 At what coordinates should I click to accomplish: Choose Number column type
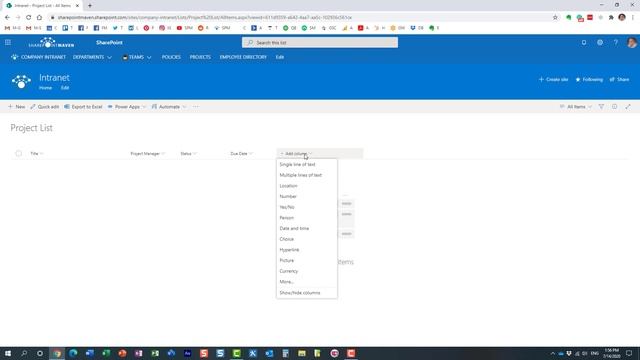pyautogui.click(x=307, y=196)
